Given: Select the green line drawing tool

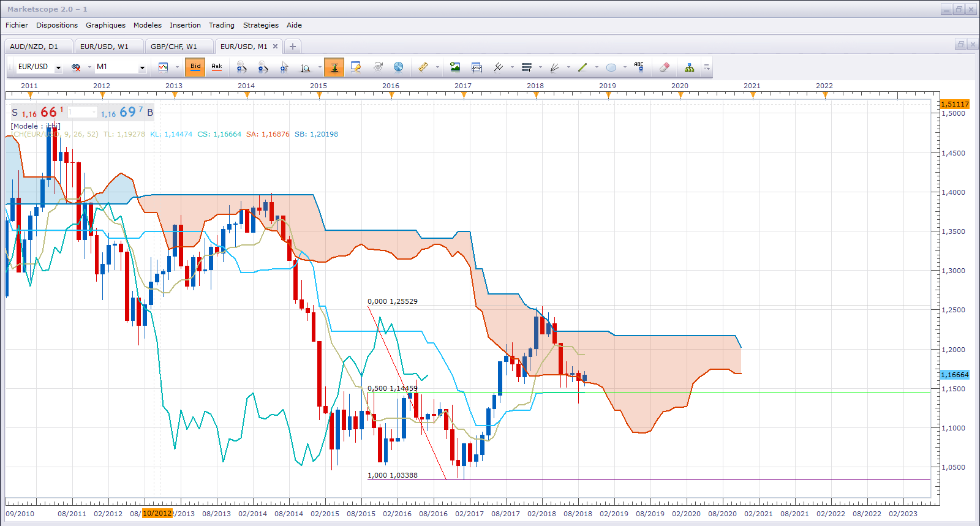Looking at the screenshot, I should 582,67.
